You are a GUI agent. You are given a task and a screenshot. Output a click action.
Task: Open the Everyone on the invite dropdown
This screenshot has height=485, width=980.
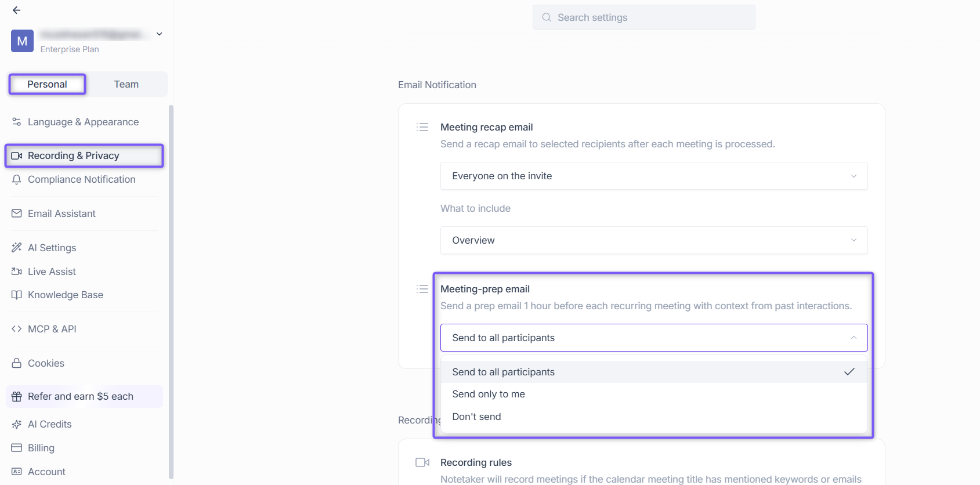coord(654,176)
